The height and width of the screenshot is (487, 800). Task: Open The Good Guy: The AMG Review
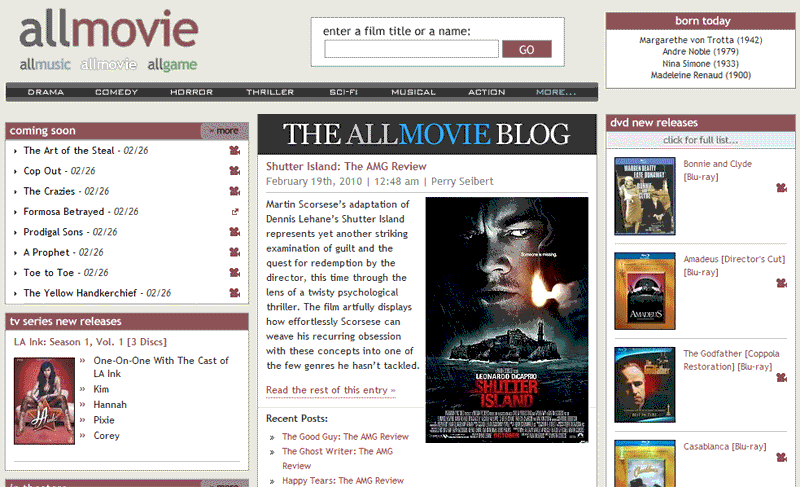[x=345, y=437]
